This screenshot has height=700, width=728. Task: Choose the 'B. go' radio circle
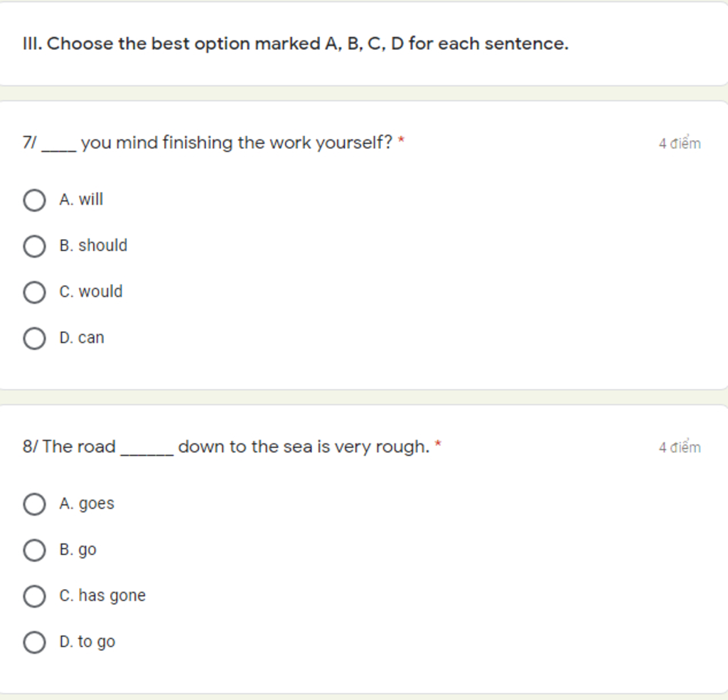(34, 551)
